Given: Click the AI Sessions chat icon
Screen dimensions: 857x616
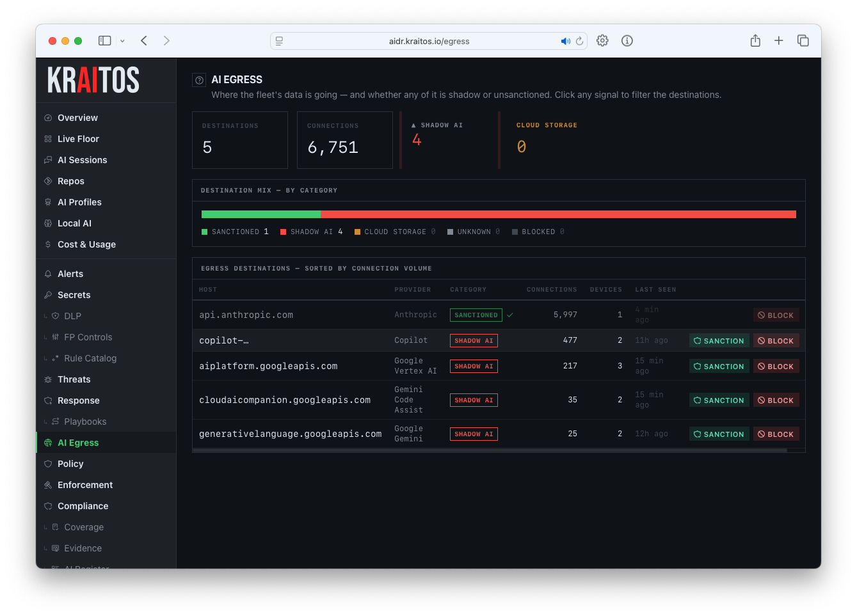Looking at the screenshot, I should coord(48,160).
